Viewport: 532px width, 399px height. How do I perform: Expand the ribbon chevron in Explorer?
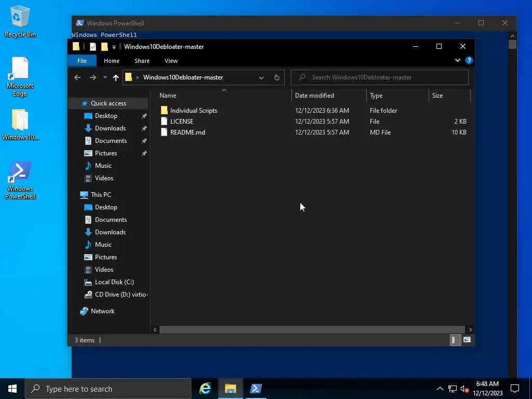[x=457, y=60]
